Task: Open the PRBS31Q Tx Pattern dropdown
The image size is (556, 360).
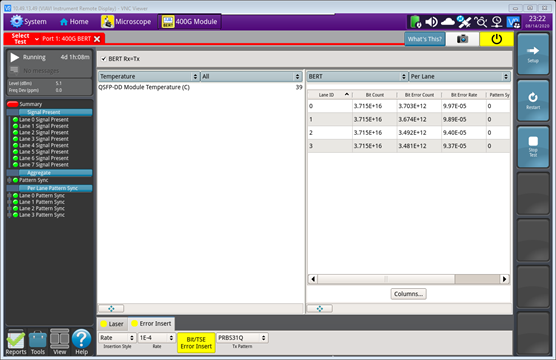Action: click(242, 338)
